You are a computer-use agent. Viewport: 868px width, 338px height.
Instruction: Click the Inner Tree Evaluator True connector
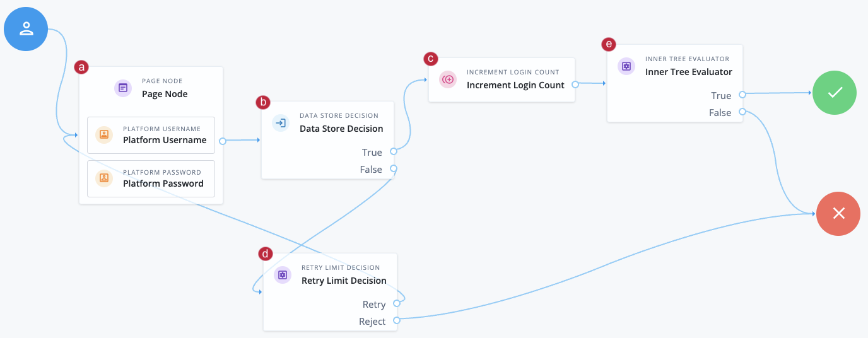[x=742, y=95]
